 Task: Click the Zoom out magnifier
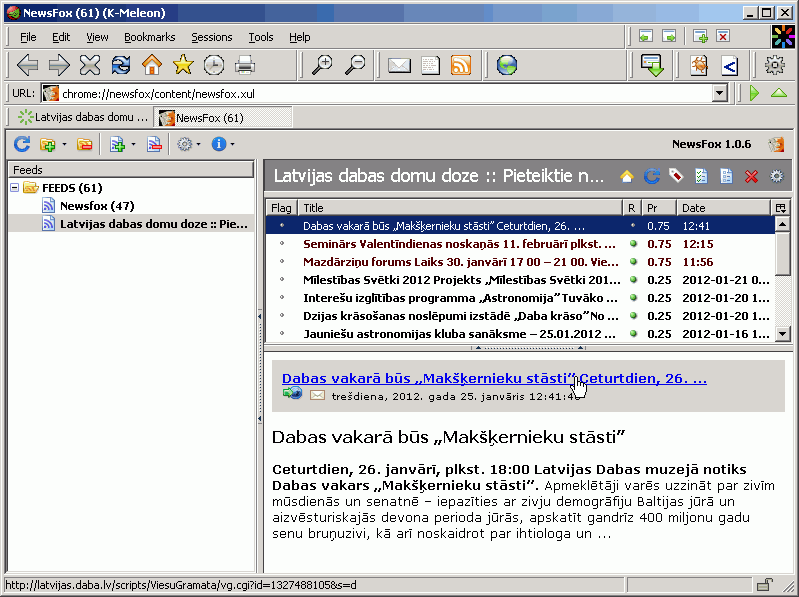click(x=355, y=65)
